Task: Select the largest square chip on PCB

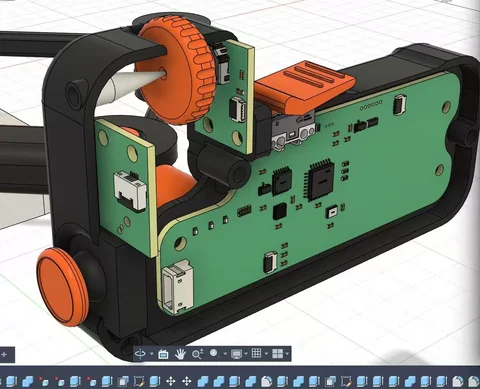Action: point(319,180)
